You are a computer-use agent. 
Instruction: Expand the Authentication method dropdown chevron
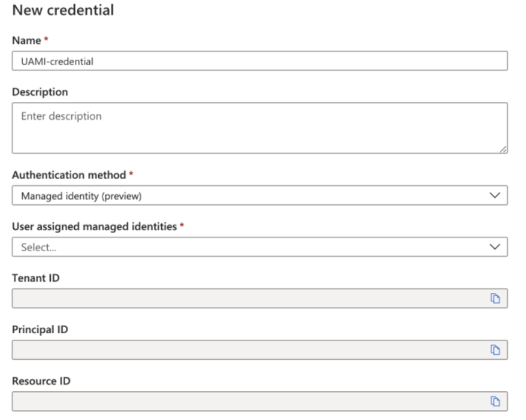495,196
